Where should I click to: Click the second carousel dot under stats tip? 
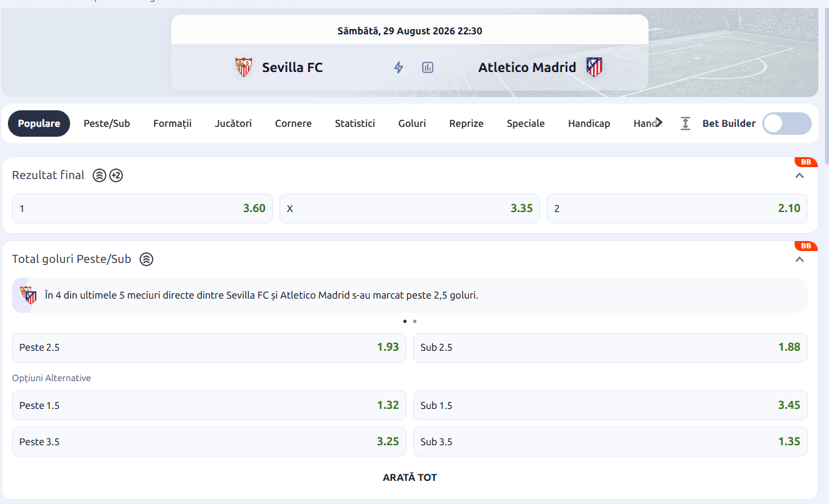click(414, 322)
